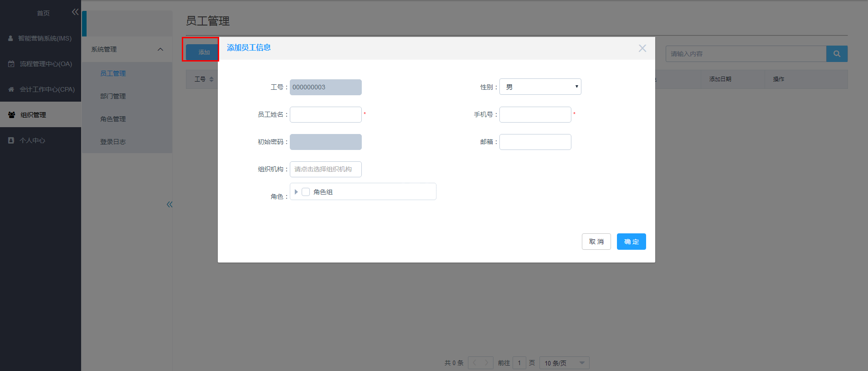Open 首页 in the sidebar
Viewport: 868px width, 371px height.
pyautogui.click(x=43, y=13)
